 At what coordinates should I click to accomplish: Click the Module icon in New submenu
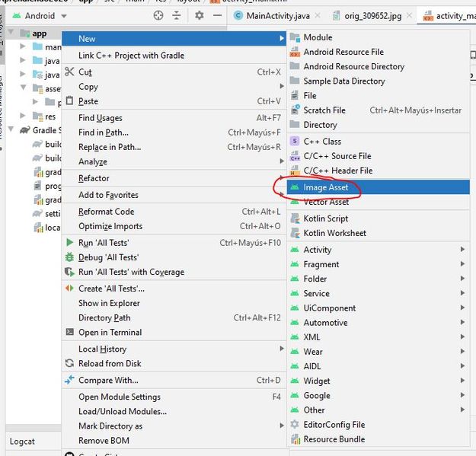pos(295,37)
